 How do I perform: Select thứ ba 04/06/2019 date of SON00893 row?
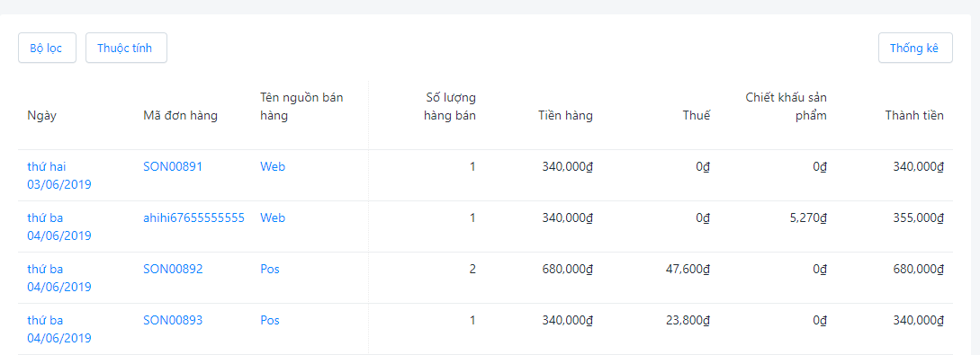pyautogui.click(x=59, y=329)
